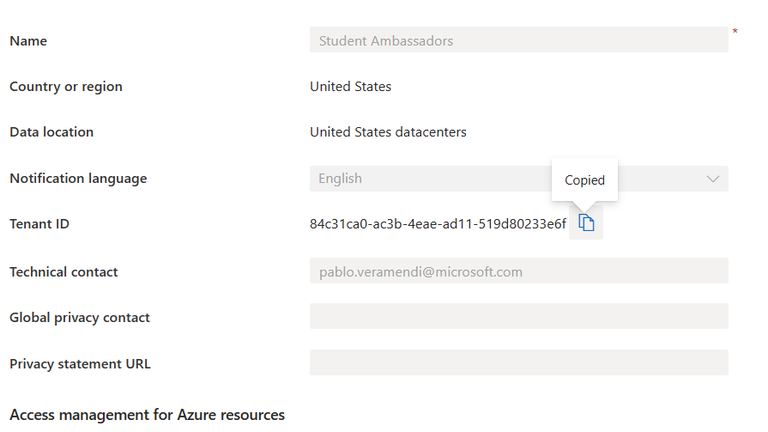This screenshot has height=432, width=768.
Task: Click the Access management for Azure resources heading
Action: 147,415
